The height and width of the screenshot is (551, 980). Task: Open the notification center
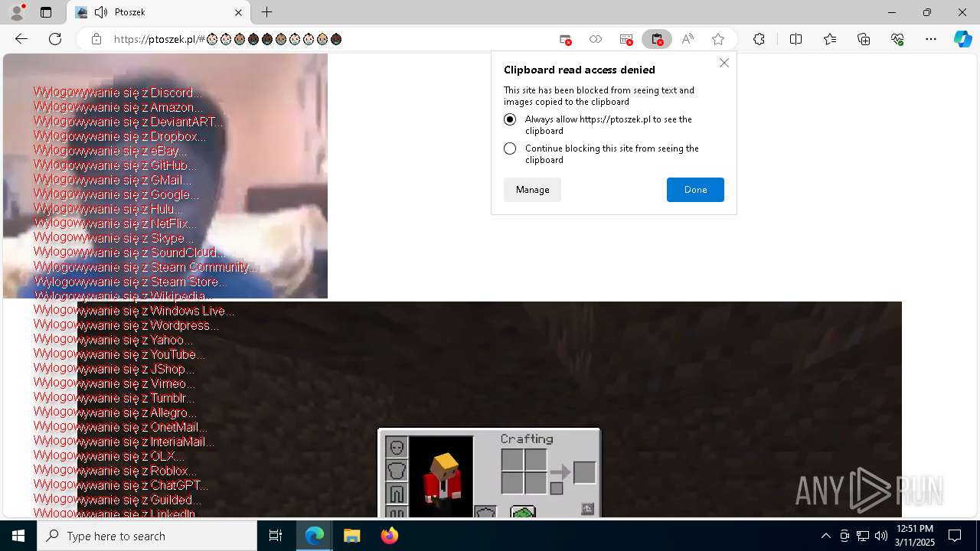pos(955,536)
